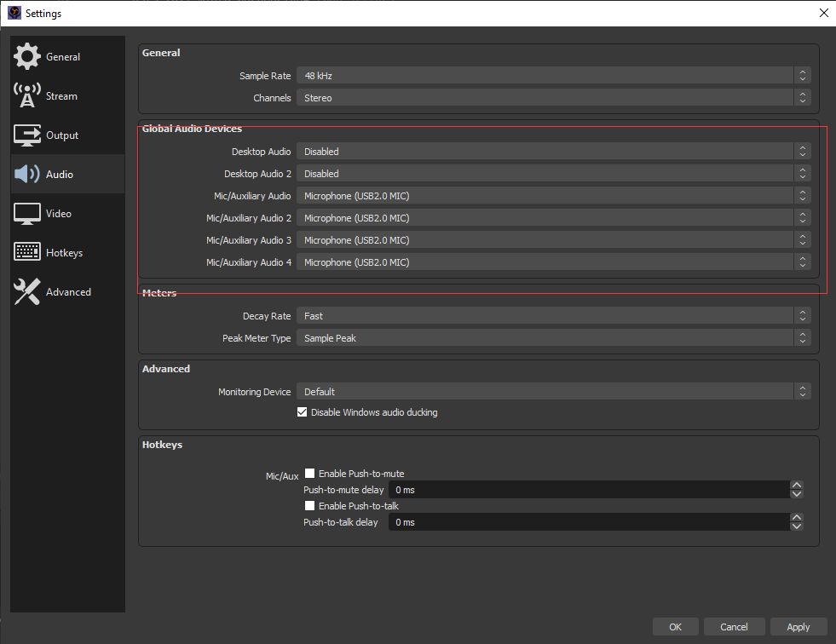Uncheck Disable Windows audio ducking
836x644 pixels.
pos(302,412)
